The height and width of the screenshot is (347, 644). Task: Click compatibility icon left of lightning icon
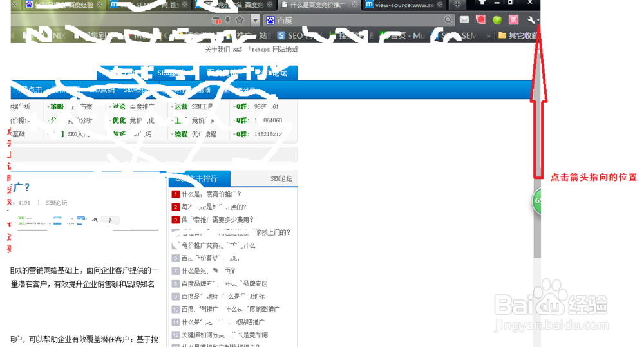(x=216, y=20)
